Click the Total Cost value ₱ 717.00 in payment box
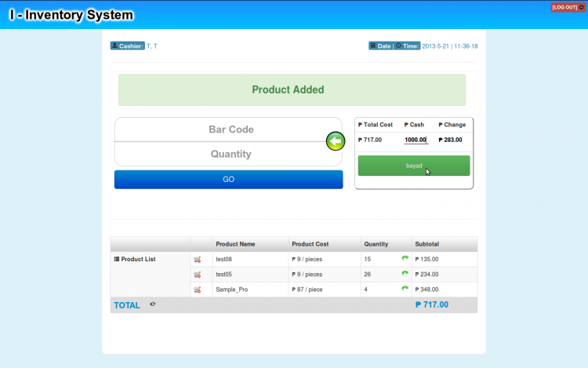588x368 pixels. pyautogui.click(x=370, y=140)
